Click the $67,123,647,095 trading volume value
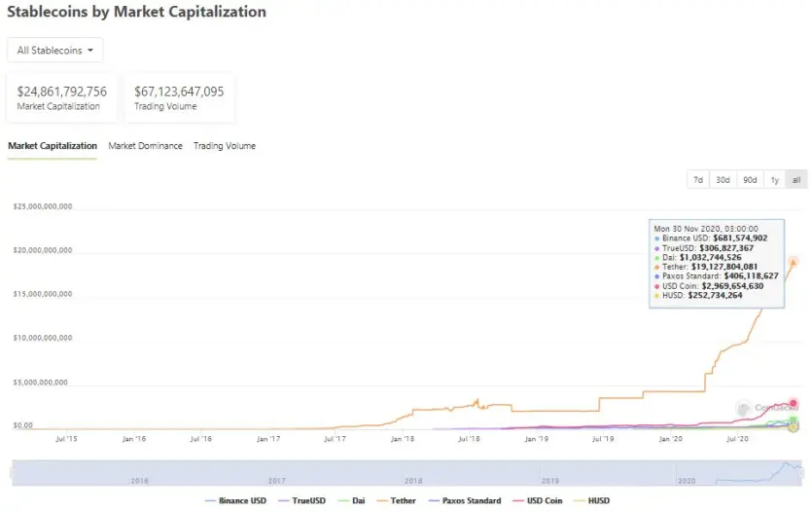812x512 pixels. coord(179,91)
